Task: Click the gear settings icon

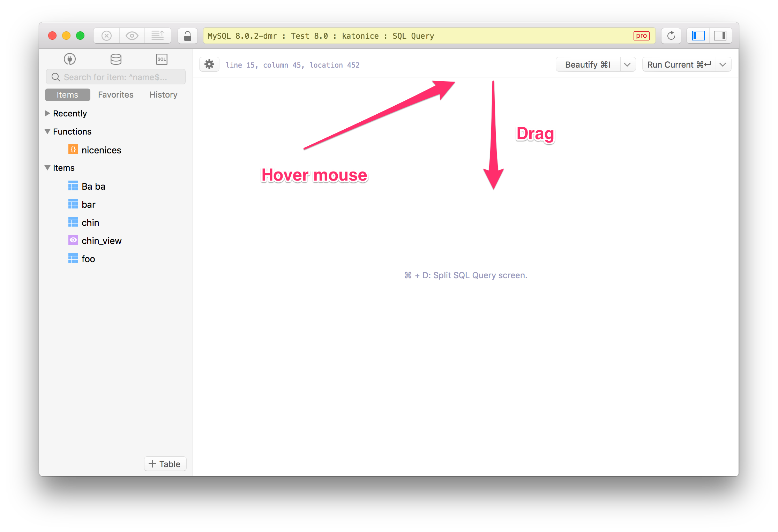Action: pos(209,64)
